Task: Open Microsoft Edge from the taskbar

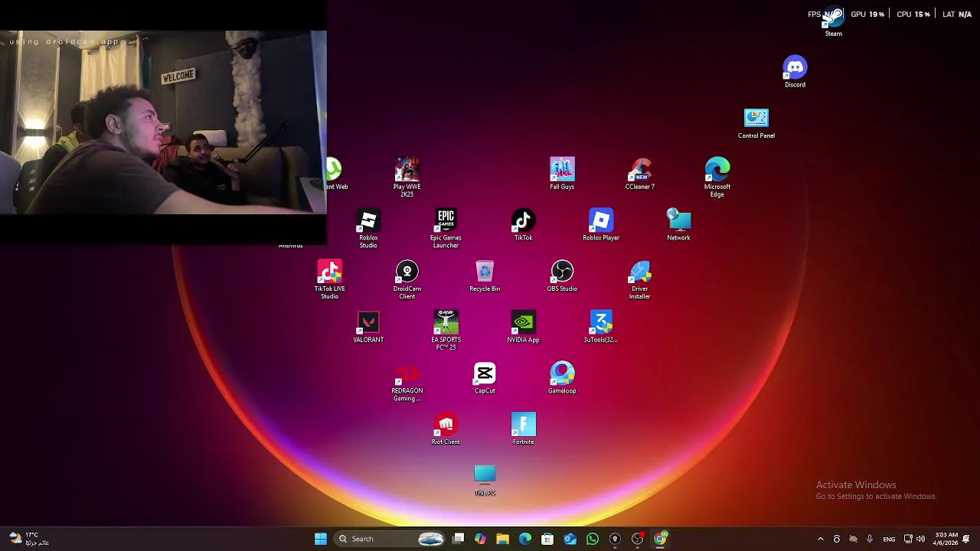Action: [525, 539]
